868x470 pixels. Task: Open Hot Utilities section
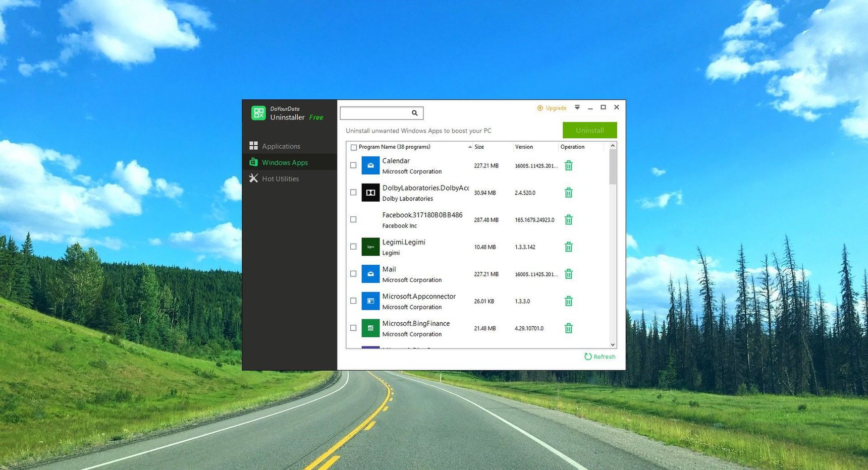point(289,179)
